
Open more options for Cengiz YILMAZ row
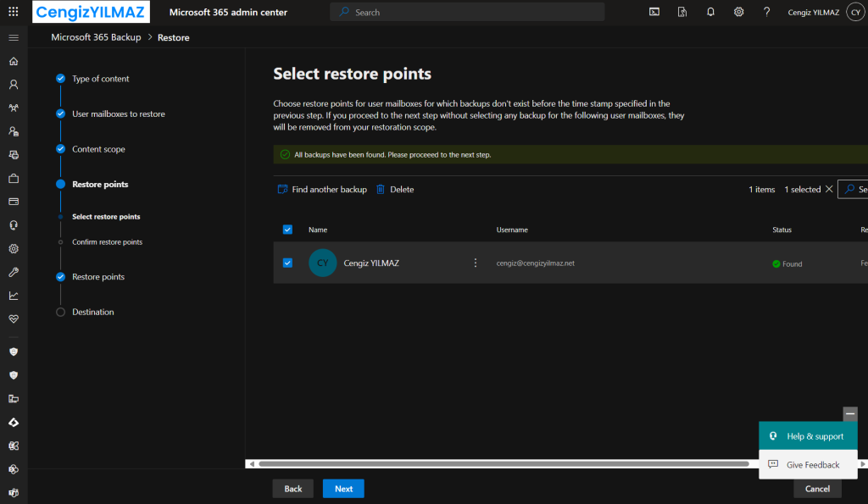coord(476,263)
